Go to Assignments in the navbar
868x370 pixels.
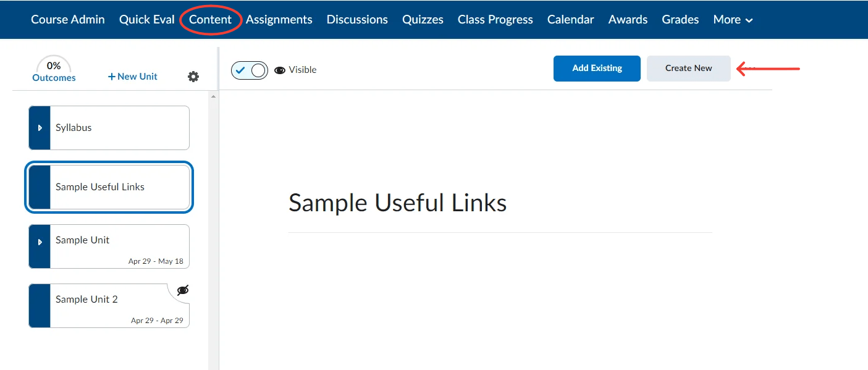[279, 20]
